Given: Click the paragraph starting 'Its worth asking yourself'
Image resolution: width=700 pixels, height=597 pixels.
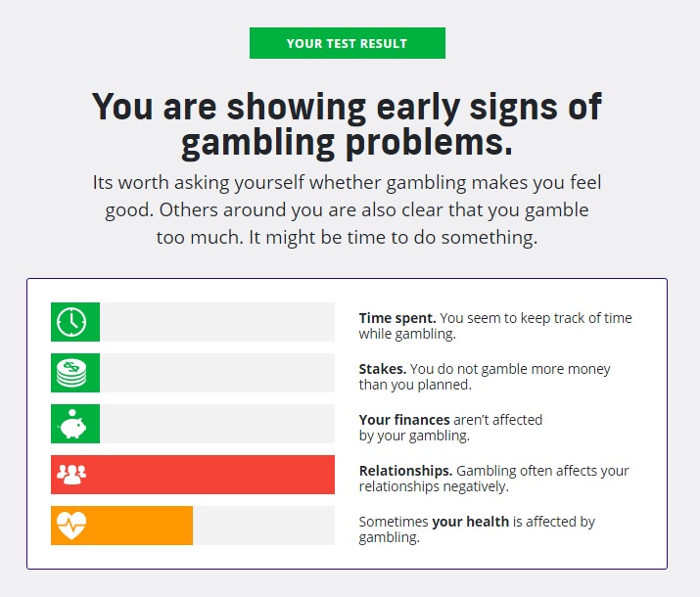Looking at the screenshot, I should [x=347, y=209].
